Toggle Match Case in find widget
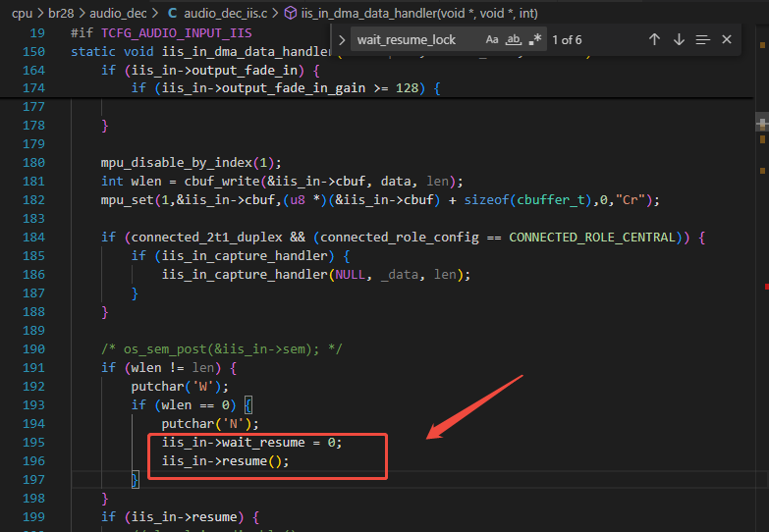Viewport: 769px width, 532px height. pyautogui.click(x=492, y=39)
